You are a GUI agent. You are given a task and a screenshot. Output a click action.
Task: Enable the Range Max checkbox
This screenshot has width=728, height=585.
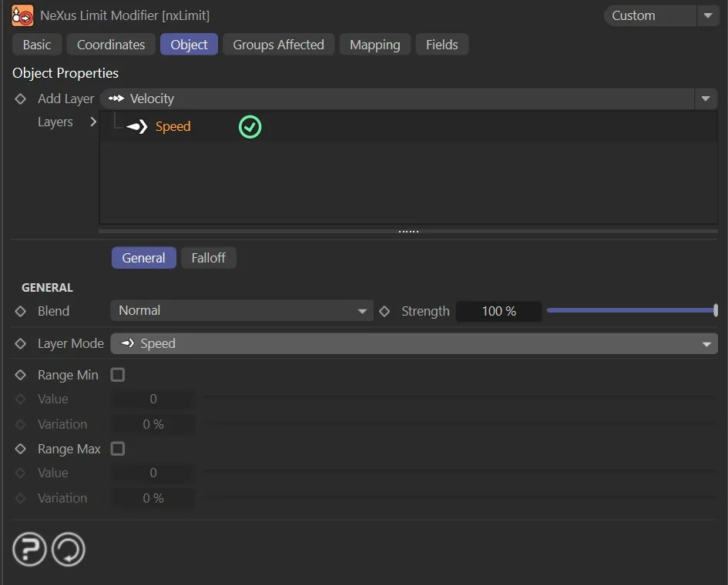click(118, 449)
